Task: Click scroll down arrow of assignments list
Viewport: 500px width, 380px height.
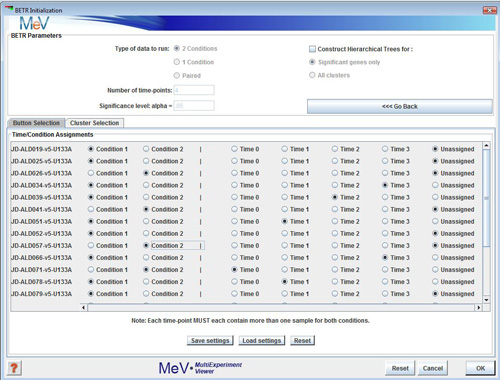Action: click(486, 300)
